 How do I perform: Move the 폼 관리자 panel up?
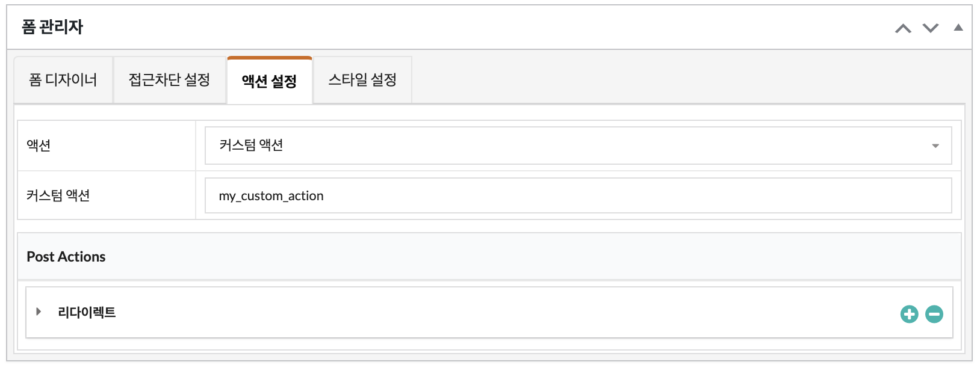point(903,28)
